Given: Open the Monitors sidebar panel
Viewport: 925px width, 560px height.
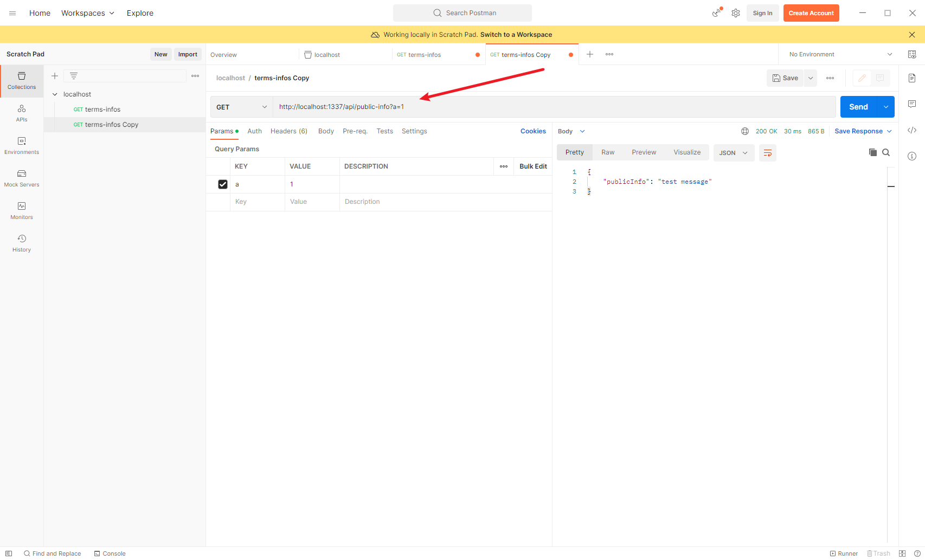Looking at the screenshot, I should click(x=22, y=211).
